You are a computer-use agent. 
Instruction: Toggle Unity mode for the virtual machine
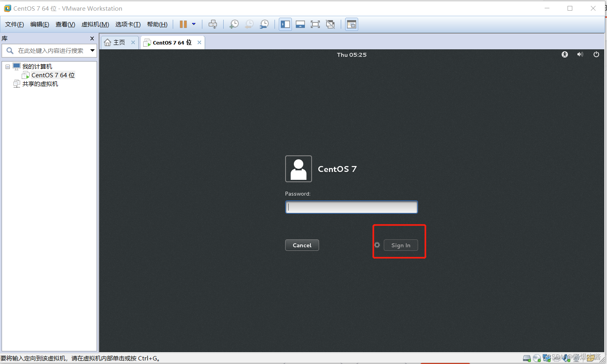coord(330,24)
